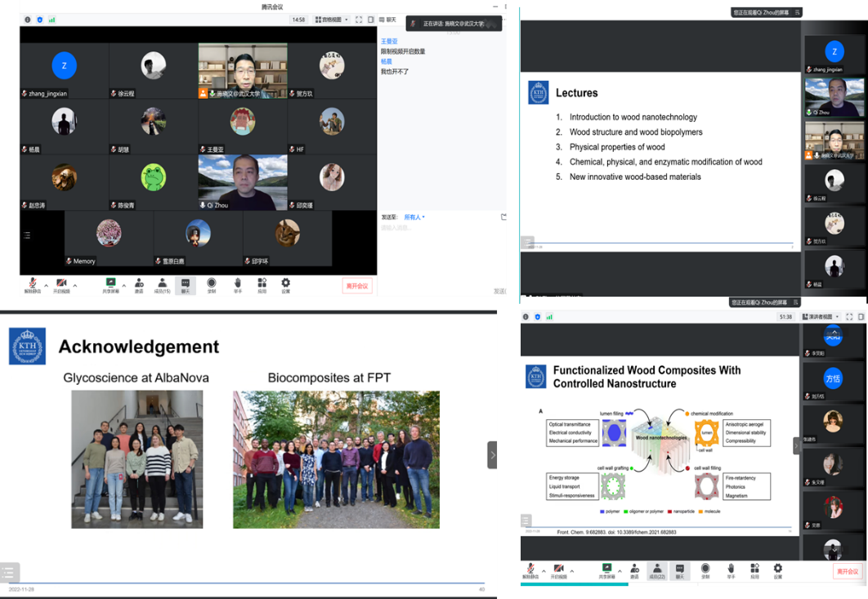The height and width of the screenshot is (599, 868).
Task: Turn on camera via 开启视频 in the 成员(22) toolbar
Action: tap(559, 570)
